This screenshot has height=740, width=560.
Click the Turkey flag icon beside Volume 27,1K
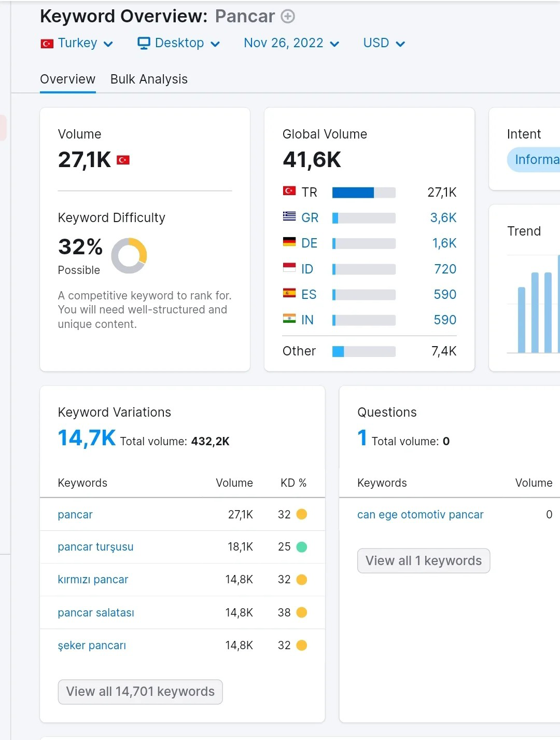coord(123,160)
